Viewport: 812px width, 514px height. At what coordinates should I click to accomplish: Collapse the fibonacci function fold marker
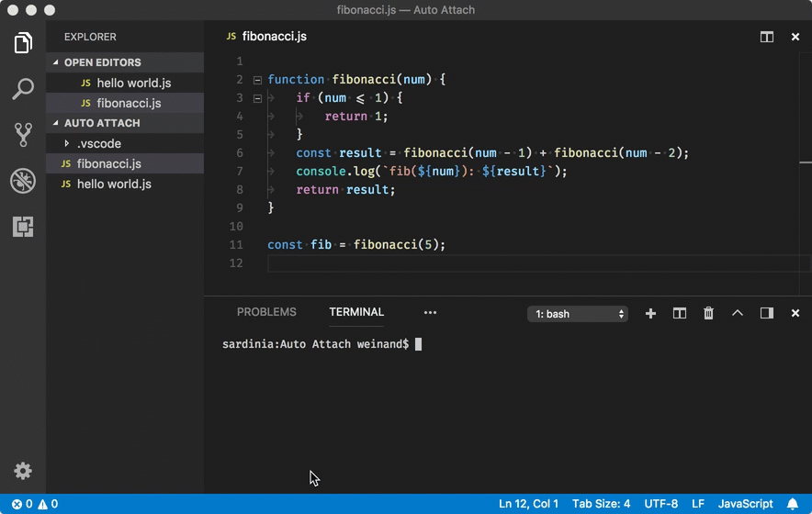257,80
